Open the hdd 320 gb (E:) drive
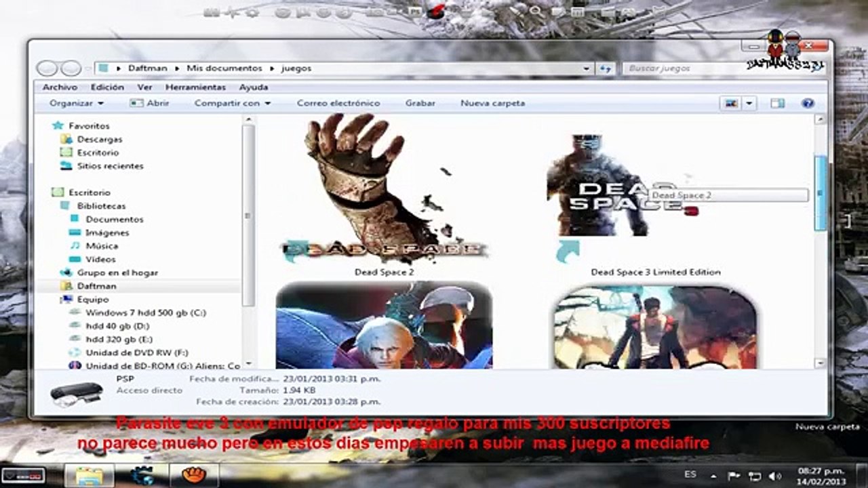The width and height of the screenshot is (868, 488). pyautogui.click(x=119, y=340)
